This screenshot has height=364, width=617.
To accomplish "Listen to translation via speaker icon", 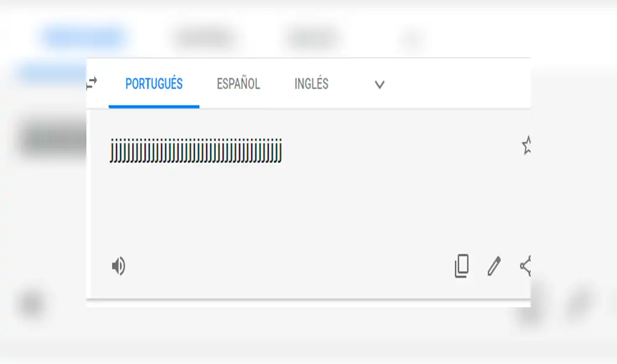I will click(x=118, y=267).
